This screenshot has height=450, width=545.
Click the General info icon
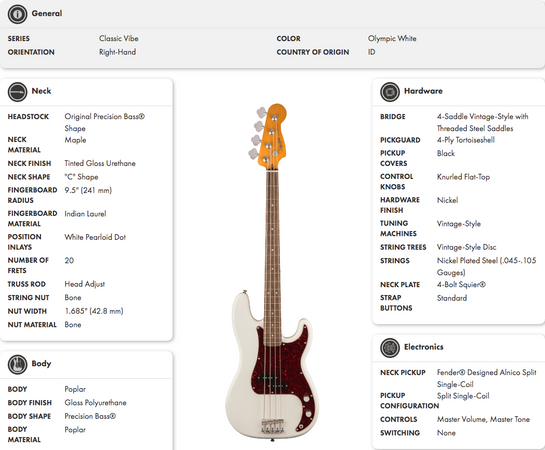[17, 14]
